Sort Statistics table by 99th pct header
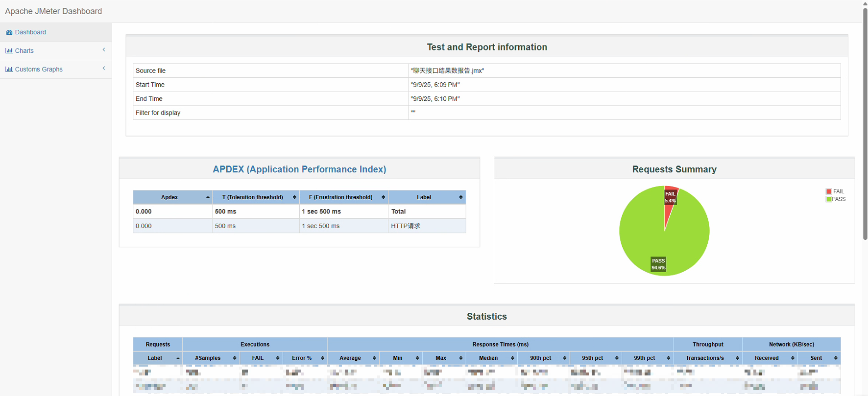The height and width of the screenshot is (396, 868). [644, 358]
